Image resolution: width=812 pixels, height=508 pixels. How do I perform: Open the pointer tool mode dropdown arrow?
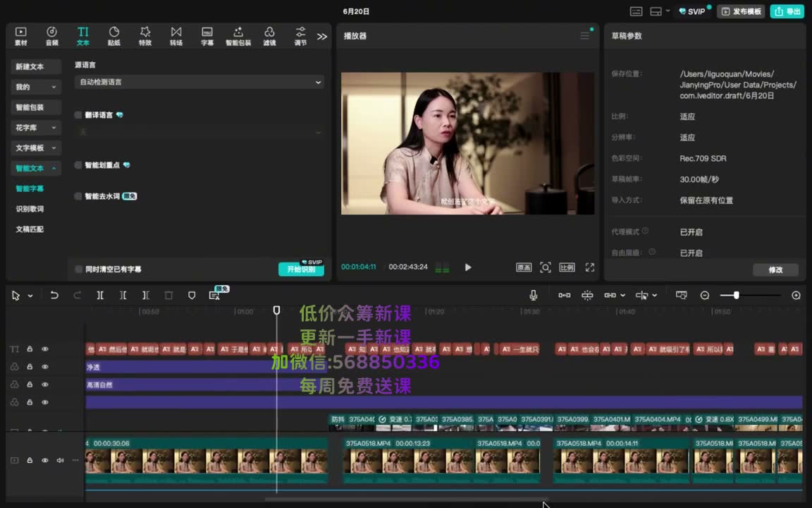[30, 296]
